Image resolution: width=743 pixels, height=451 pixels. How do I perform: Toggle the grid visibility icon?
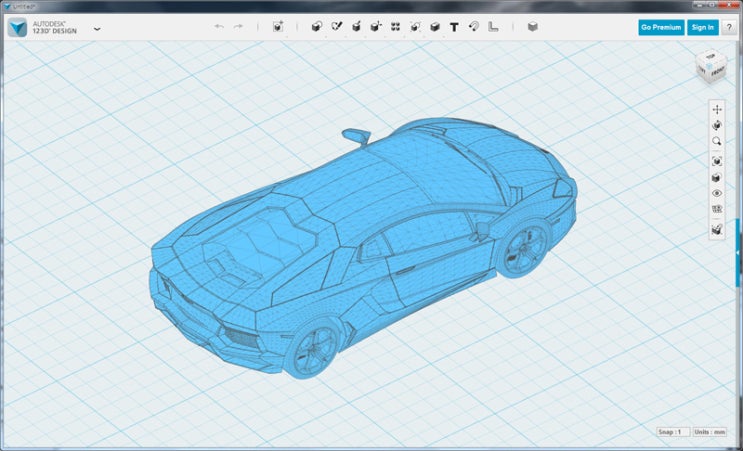point(717,209)
